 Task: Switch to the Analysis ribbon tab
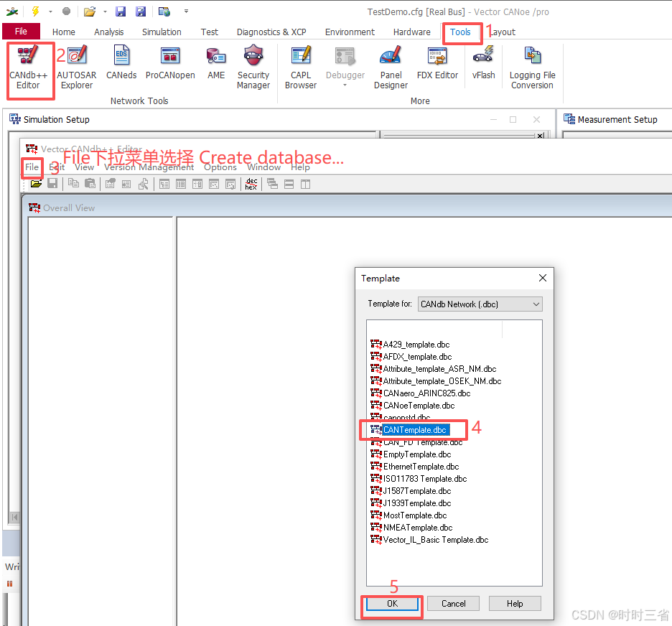(109, 32)
